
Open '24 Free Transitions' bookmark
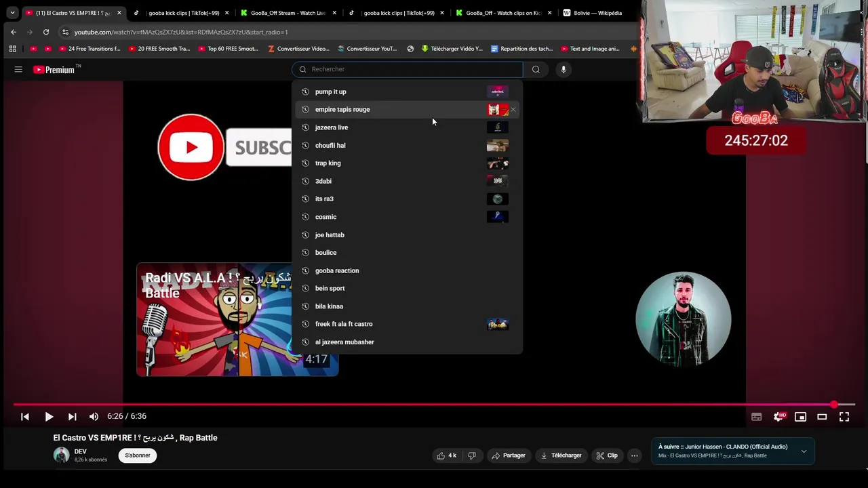pyautogui.click(x=90, y=49)
